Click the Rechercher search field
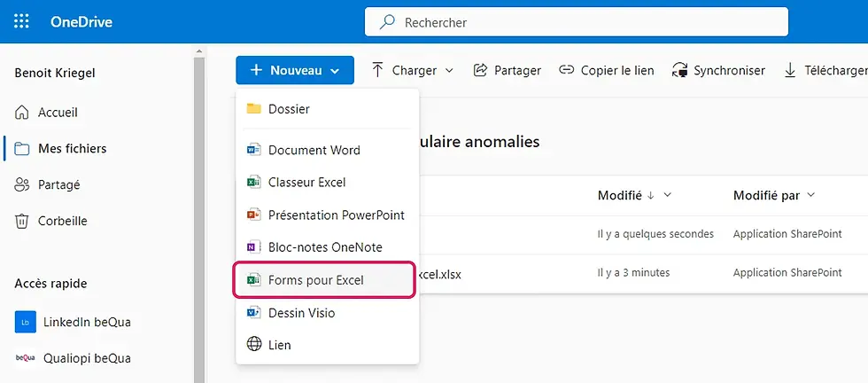868x383 pixels. tap(577, 22)
